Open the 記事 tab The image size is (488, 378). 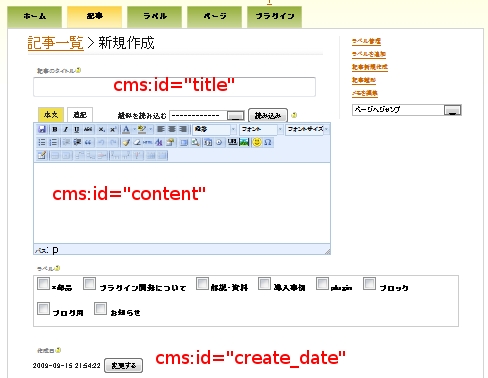(95, 17)
